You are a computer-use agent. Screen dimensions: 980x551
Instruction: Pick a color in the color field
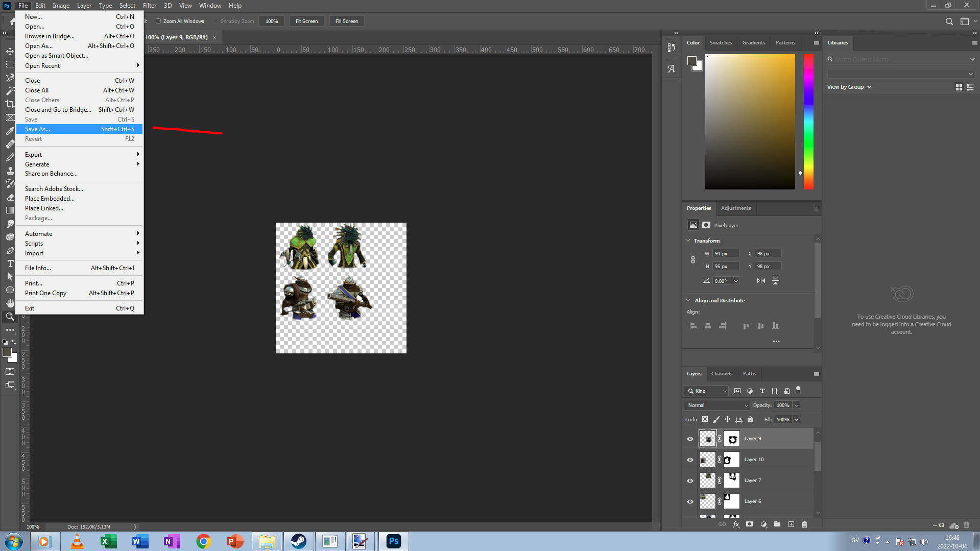click(x=750, y=122)
